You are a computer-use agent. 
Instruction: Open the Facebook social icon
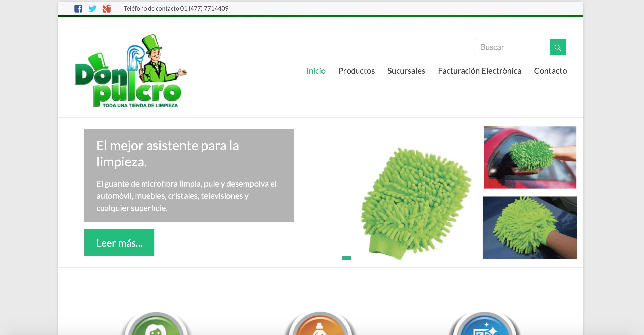[78, 9]
